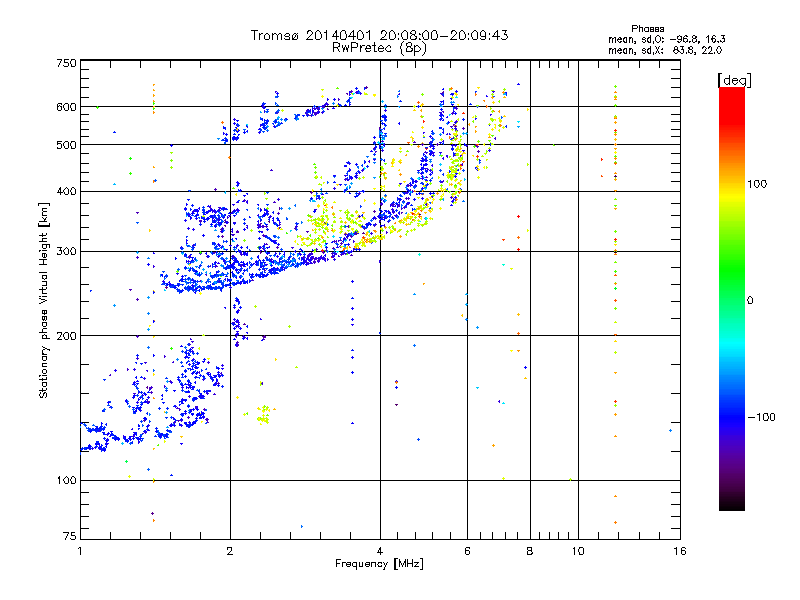Click the lone blue point at far right near 16 MHz
This screenshot has width=800, height=600.
tap(670, 431)
